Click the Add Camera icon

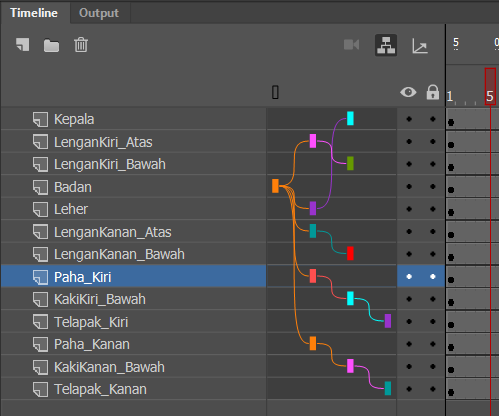(351, 44)
